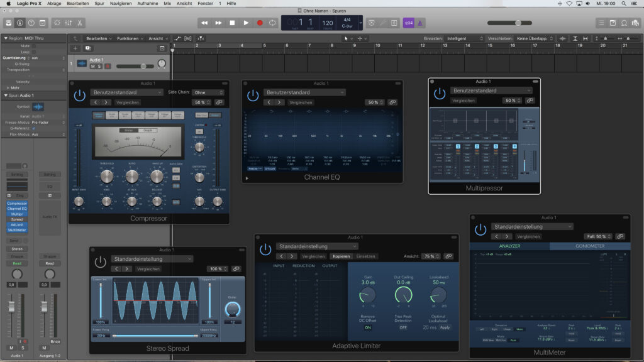Stop playback with the stop button
644x362 pixels.
pos(232,23)
